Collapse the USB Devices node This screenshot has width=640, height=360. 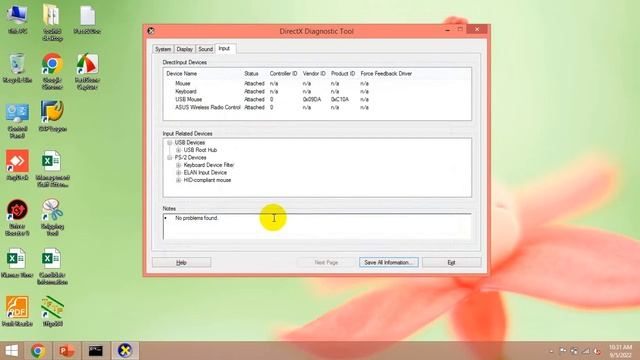pos(169,142)
